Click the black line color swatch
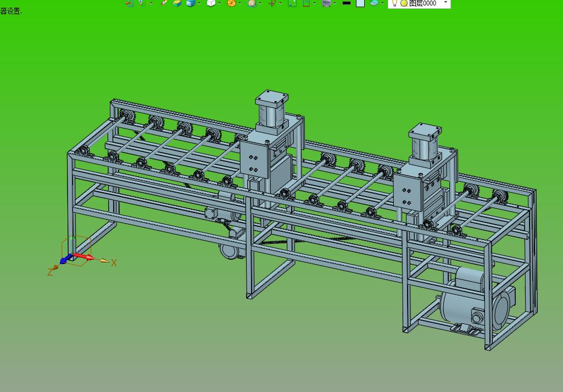 click(347, 3)
